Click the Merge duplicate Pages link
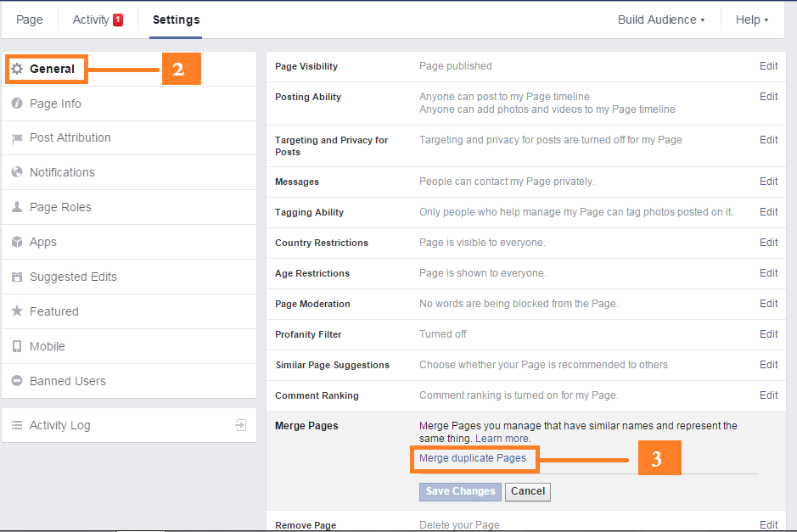This screenshot has height=532, width=797. 473,458
